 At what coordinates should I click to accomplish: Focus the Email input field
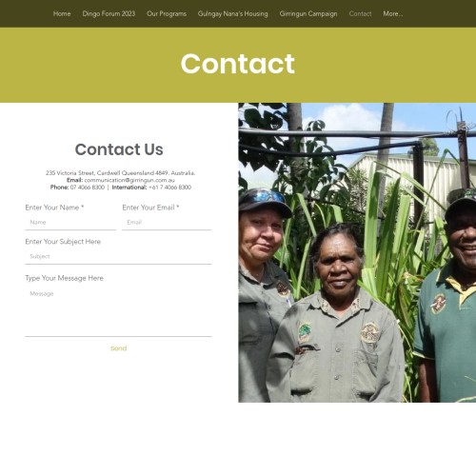(x=167, y=223)
